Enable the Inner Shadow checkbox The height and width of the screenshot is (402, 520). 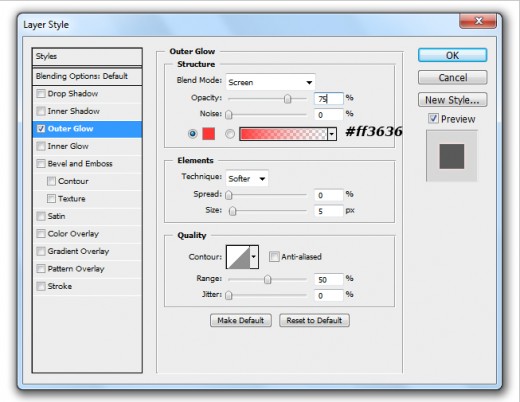click(41, 111)
